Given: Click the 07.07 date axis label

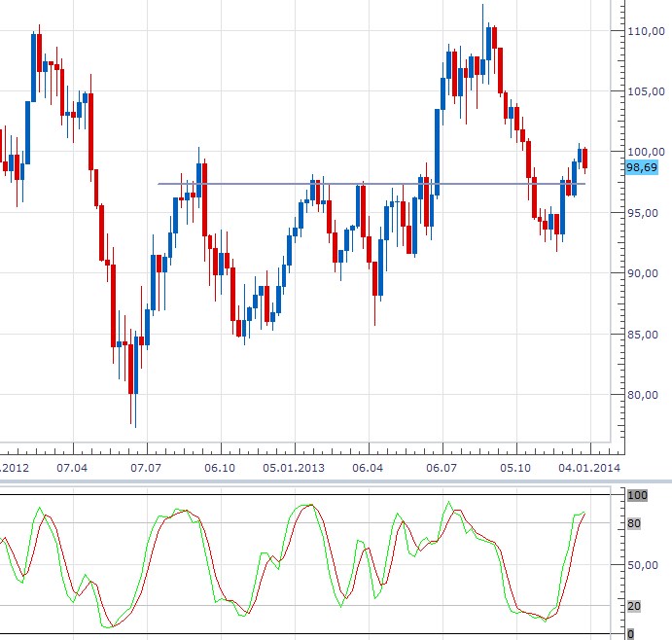Looking at the screenshot, I should (146, 468).
